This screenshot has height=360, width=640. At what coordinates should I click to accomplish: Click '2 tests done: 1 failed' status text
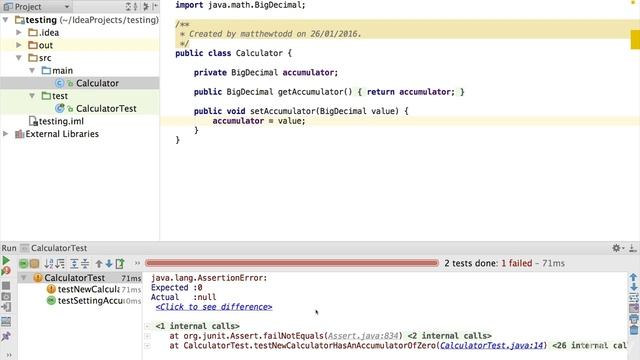coord(488,263)
